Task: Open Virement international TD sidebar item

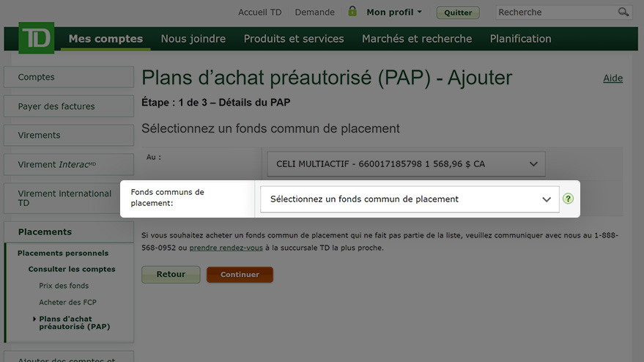Action: [x=69, y=198]
